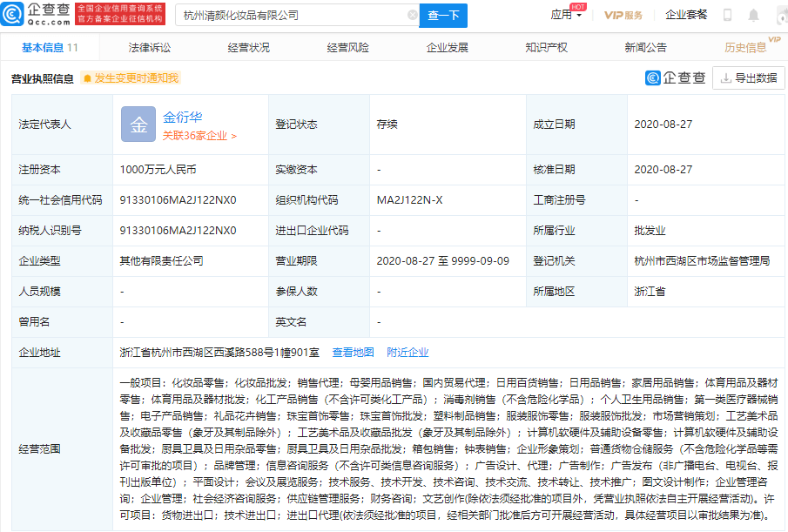The height and width of the screenshot is (532, 788).
Task: Clear the search box with the X icon
Action: pyautogui.click(x=414, y=15)
